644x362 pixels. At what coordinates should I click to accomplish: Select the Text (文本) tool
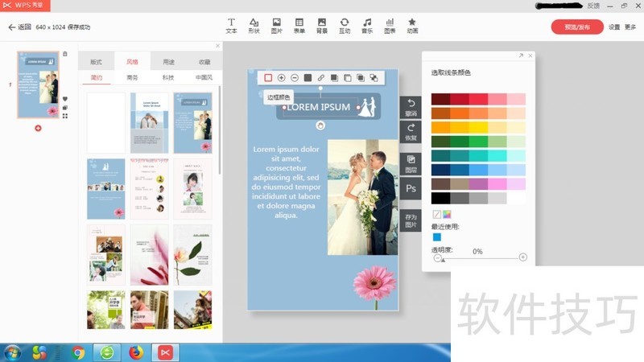(x=231, y=26)
